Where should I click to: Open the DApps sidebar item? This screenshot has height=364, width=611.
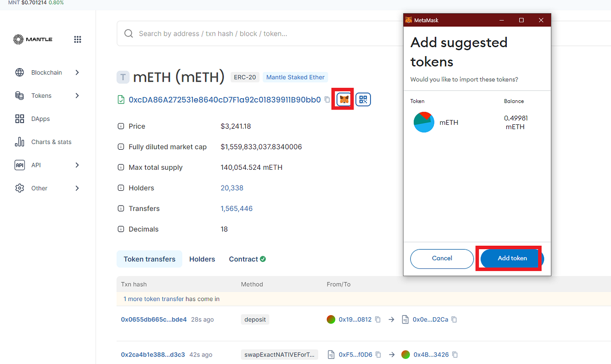point(41,119)
